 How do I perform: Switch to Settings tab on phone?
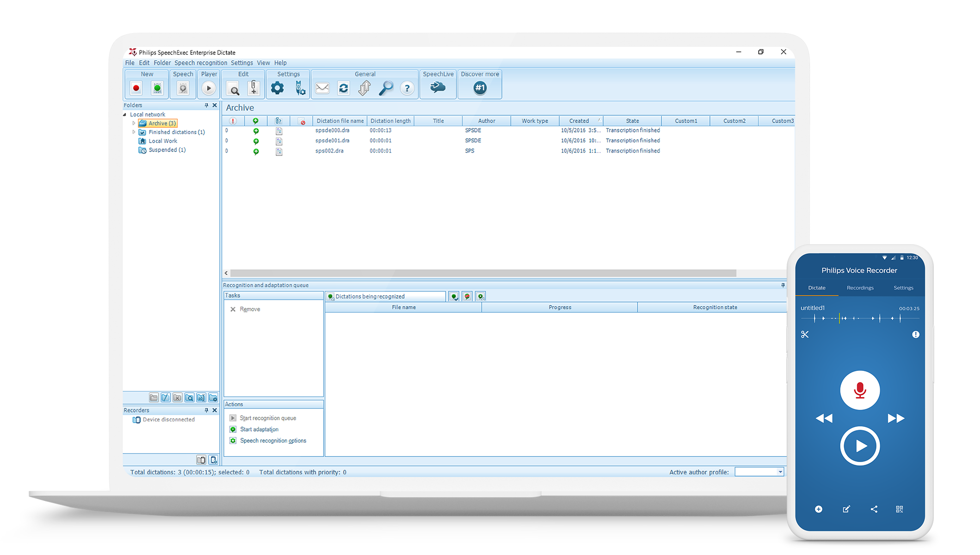click(x=903, y=288)
